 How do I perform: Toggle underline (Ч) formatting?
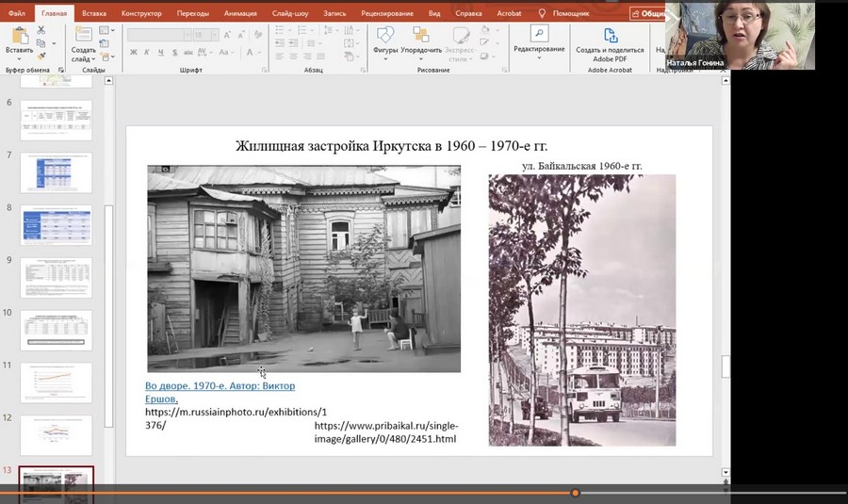click(159, 54)
